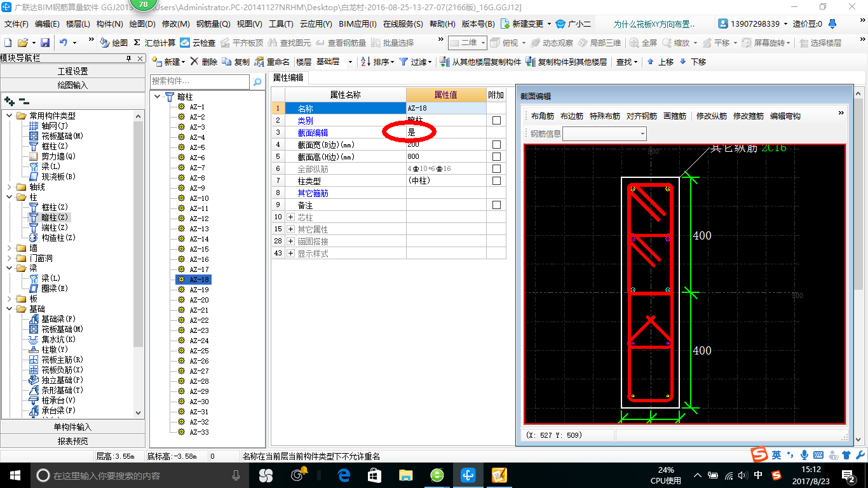Tick the 附加 checkbox for 备注
The height and width of the screenshot is (488, 868).
[x=496, y=205]
